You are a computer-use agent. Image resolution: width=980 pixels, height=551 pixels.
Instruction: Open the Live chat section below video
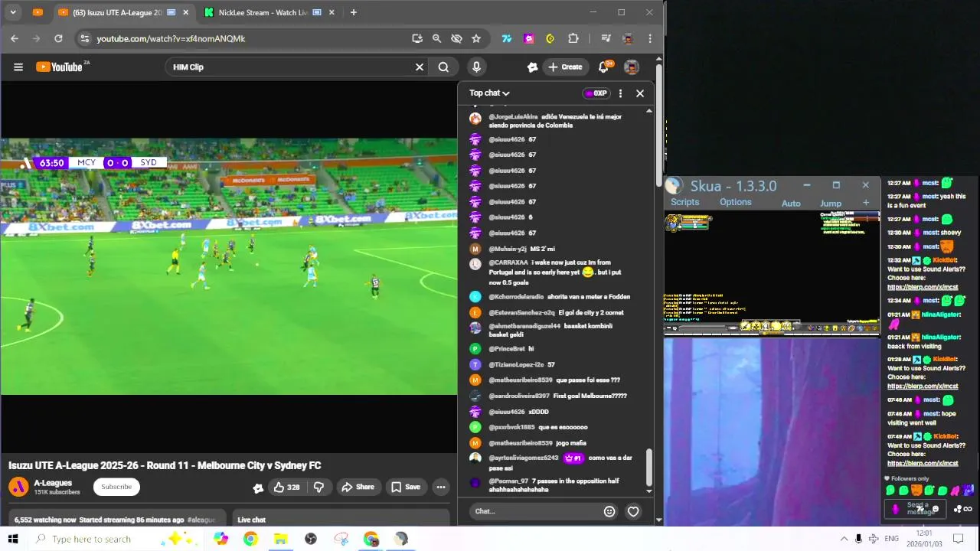(340, 520)
